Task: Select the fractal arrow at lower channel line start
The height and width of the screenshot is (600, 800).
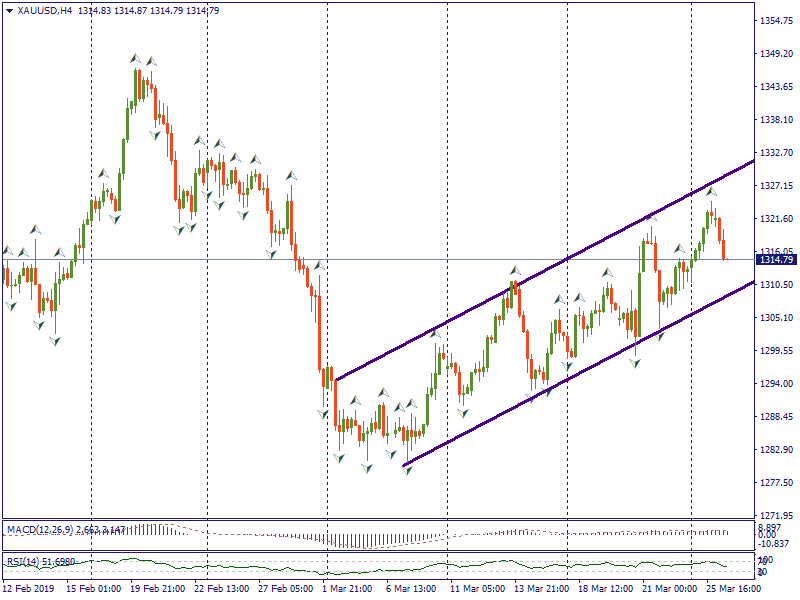Action: tap(407, 469)
